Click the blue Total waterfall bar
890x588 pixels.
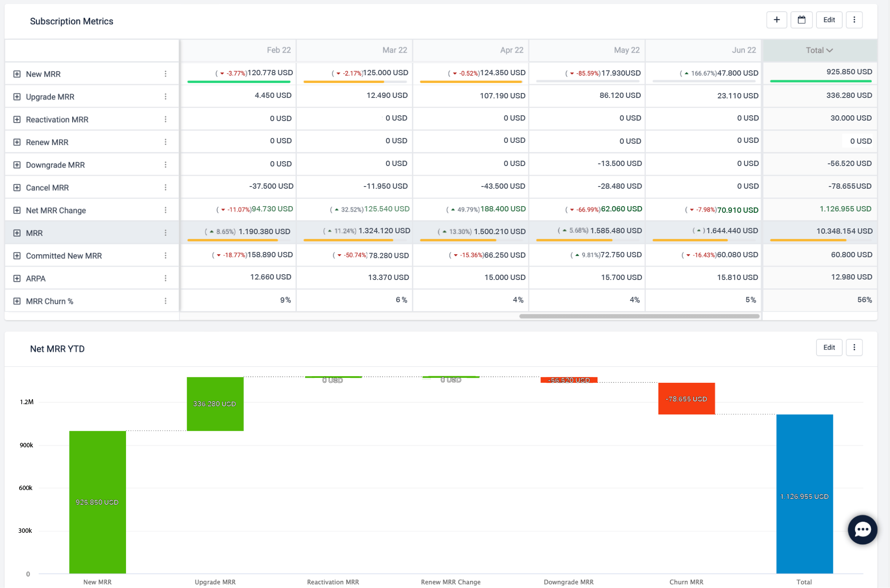point(805,494)
